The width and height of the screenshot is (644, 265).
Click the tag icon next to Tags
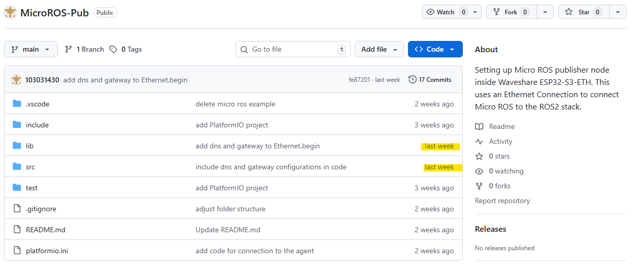(x=114, y=50)
